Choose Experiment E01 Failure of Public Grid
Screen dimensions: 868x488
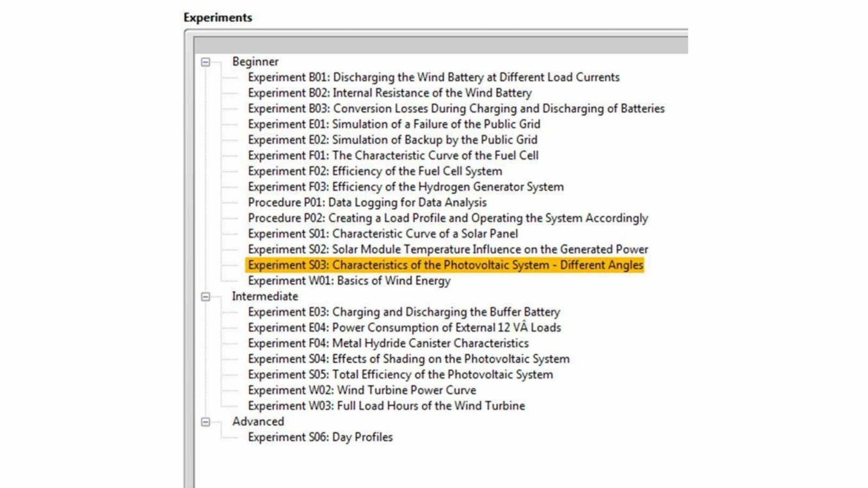(x=394, y=124)
